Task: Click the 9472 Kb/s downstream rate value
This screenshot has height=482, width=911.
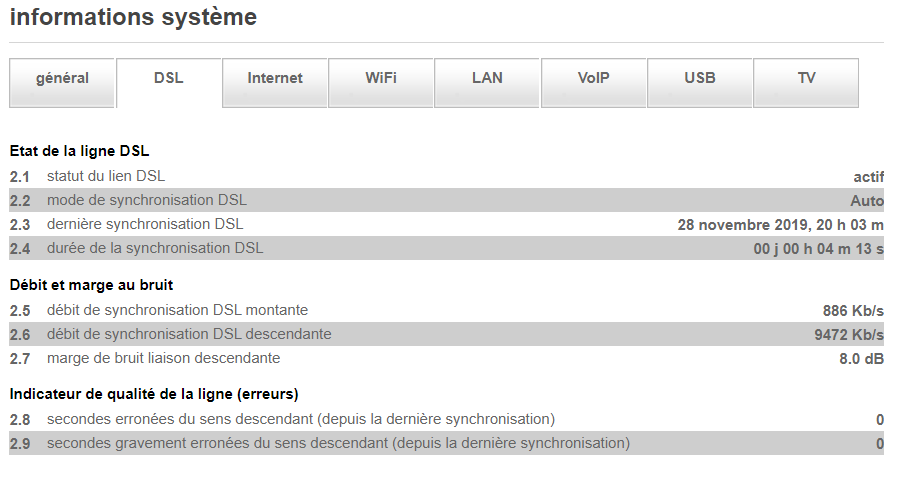Action: point(849,335)
